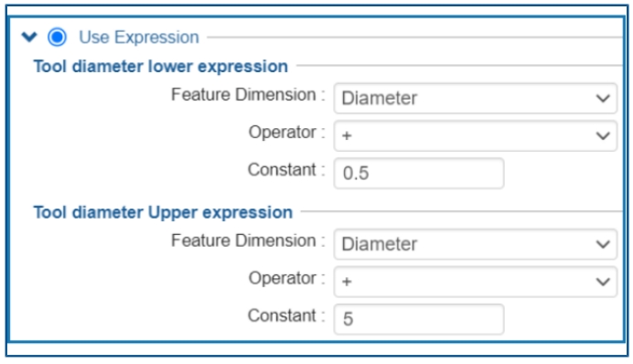
Task: Click the Tool diameter lower expression heading
Action: point(161,67)
